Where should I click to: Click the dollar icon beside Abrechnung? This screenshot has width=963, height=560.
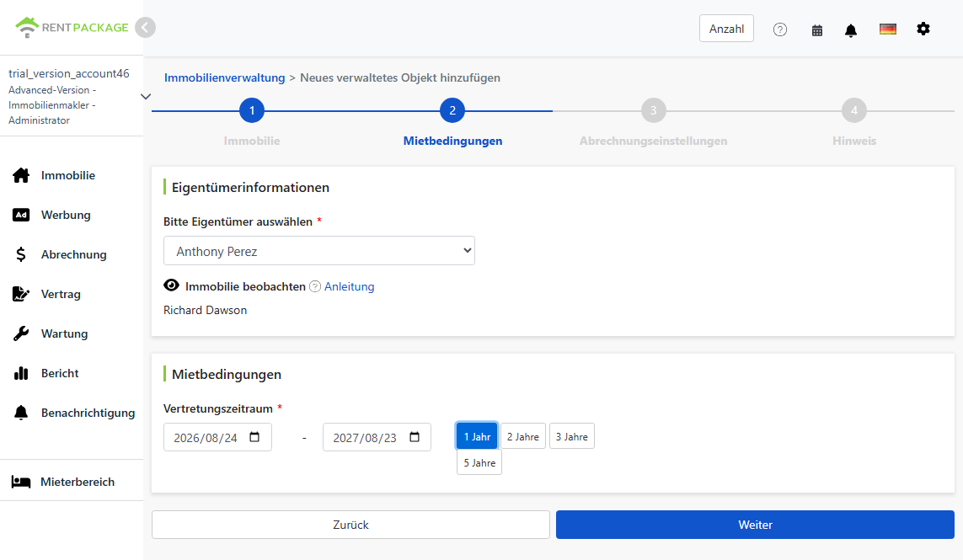(21, 254)
